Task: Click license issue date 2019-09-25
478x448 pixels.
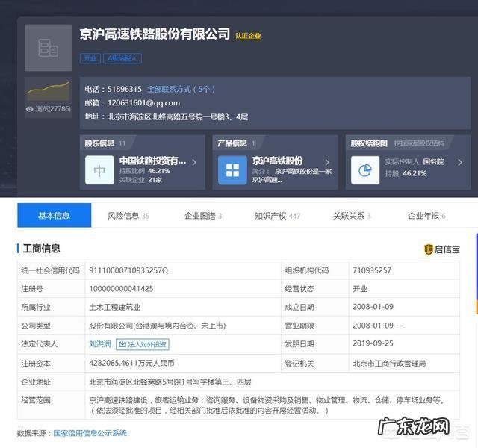Action: 373,343
